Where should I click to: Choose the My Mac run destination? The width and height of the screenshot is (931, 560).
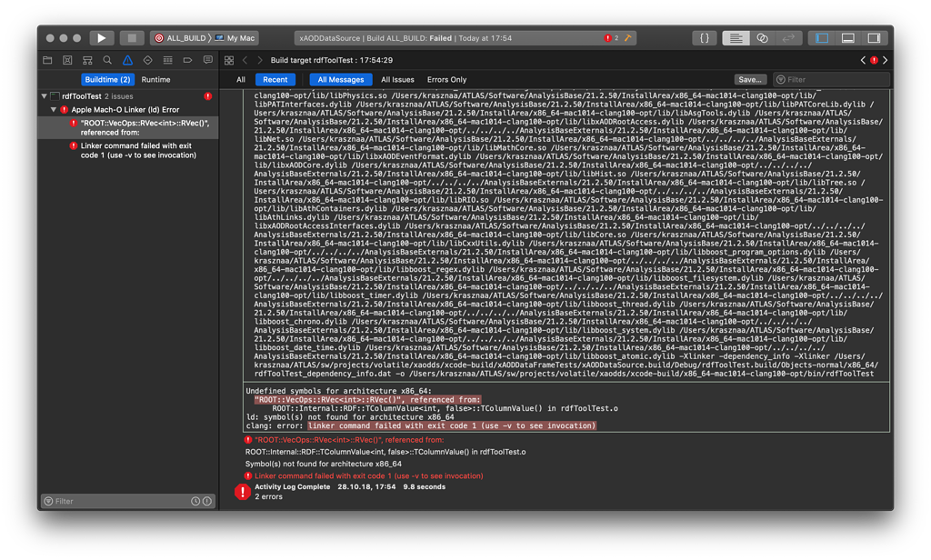point(235,38)
